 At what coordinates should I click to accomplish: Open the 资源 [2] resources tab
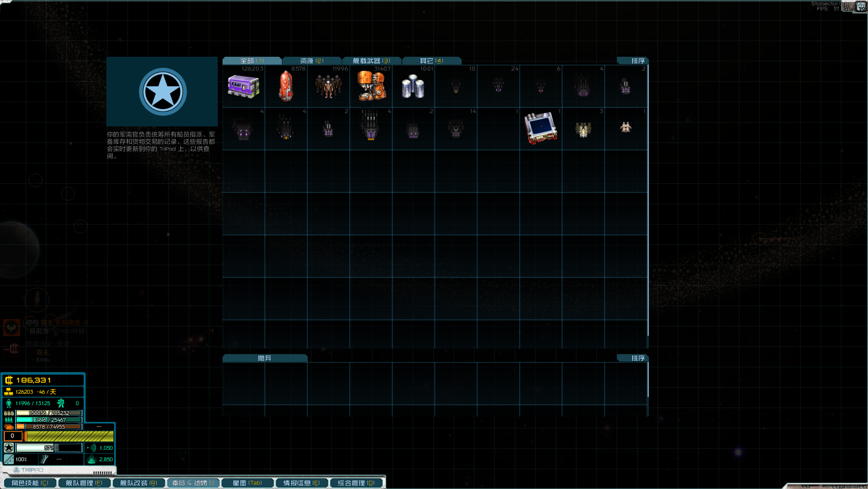pos(312,61)
